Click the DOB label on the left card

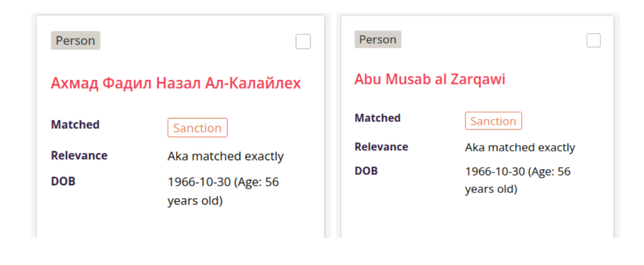click(x=63, y=181)
